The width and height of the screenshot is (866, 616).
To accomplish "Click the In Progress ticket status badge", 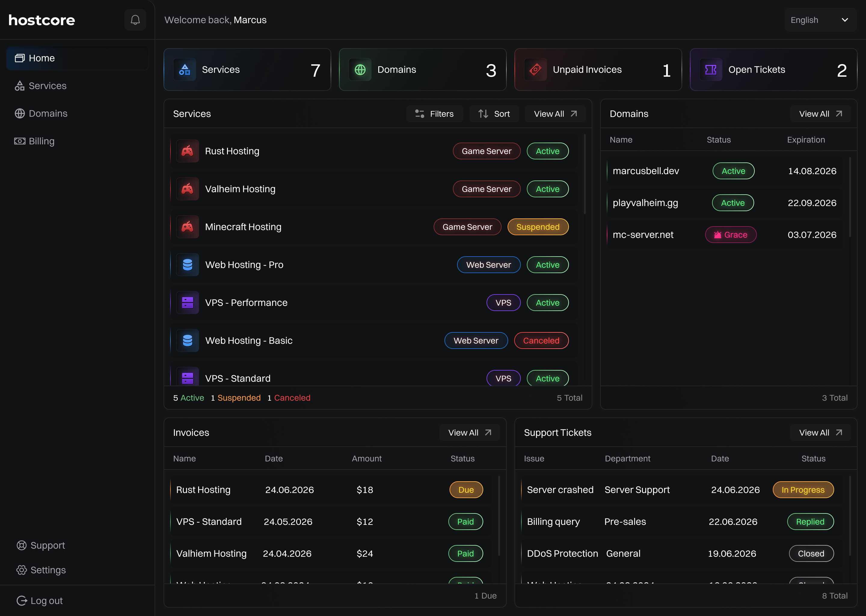I will pos(803,490).
